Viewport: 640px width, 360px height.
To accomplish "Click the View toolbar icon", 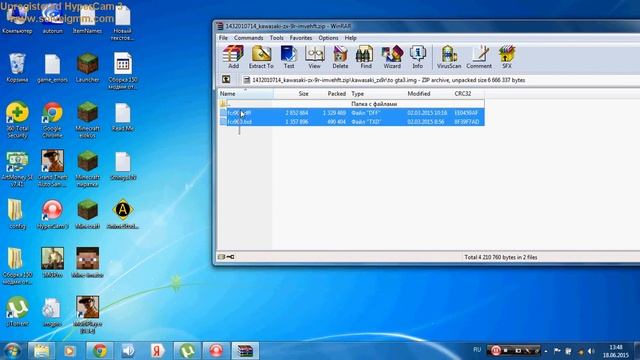I will 314,57.
